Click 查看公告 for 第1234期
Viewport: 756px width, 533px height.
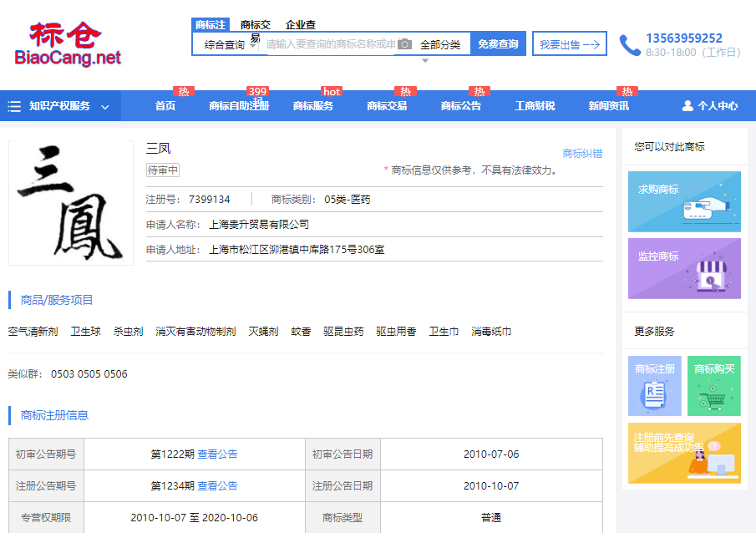217,485
